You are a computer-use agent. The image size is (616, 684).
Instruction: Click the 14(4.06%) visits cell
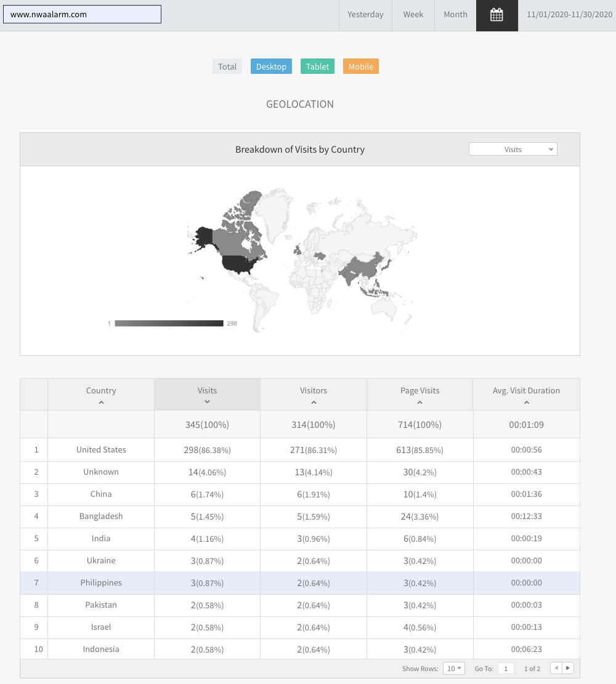coord(207,472)
